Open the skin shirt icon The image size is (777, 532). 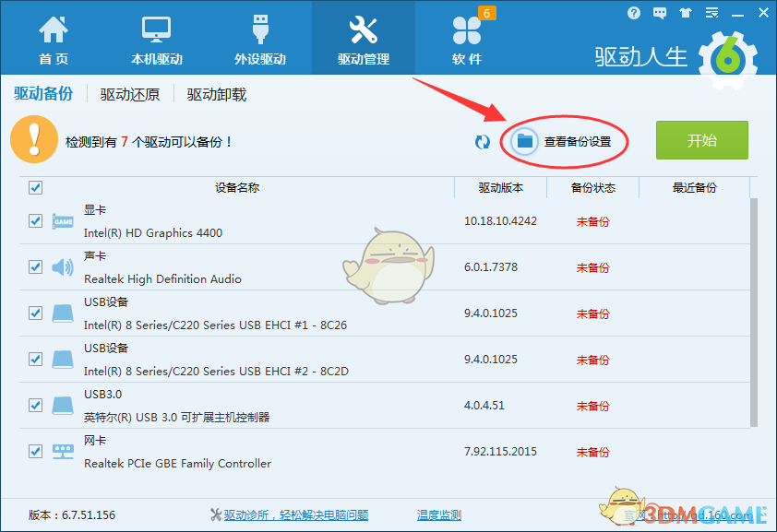pyautogui.click(x=686, y=13)
